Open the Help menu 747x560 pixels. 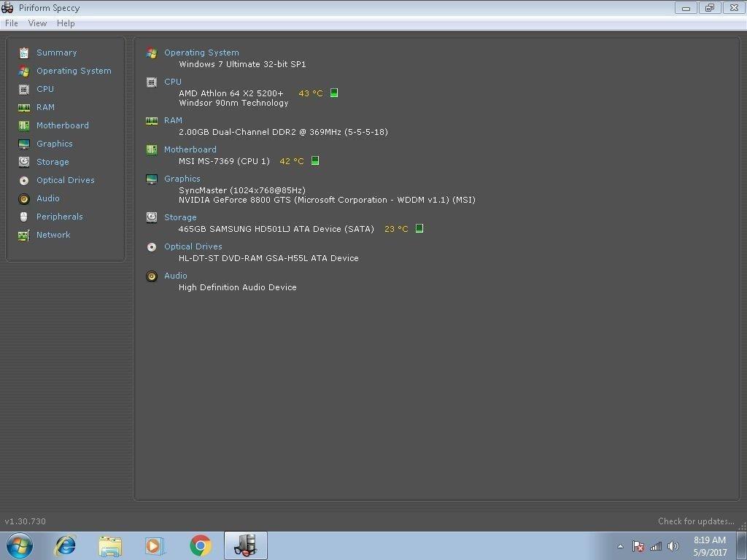tap(66, 23)
